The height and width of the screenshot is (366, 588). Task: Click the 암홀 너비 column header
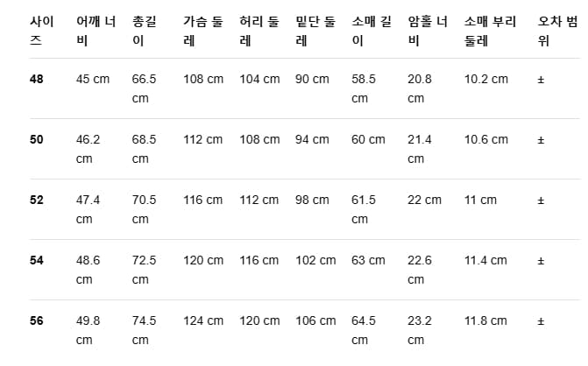tap(428, 31)
